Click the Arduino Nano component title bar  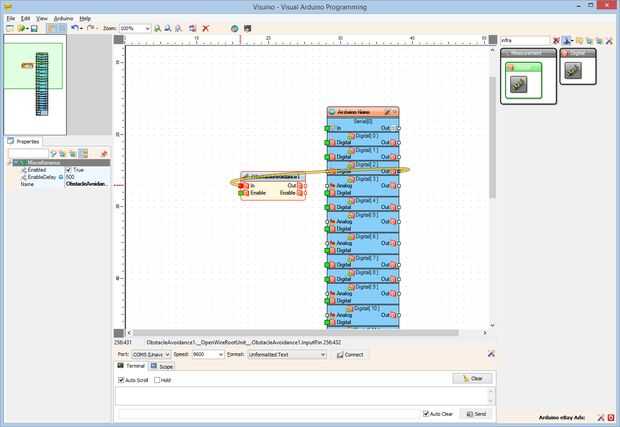coord(363,112)
